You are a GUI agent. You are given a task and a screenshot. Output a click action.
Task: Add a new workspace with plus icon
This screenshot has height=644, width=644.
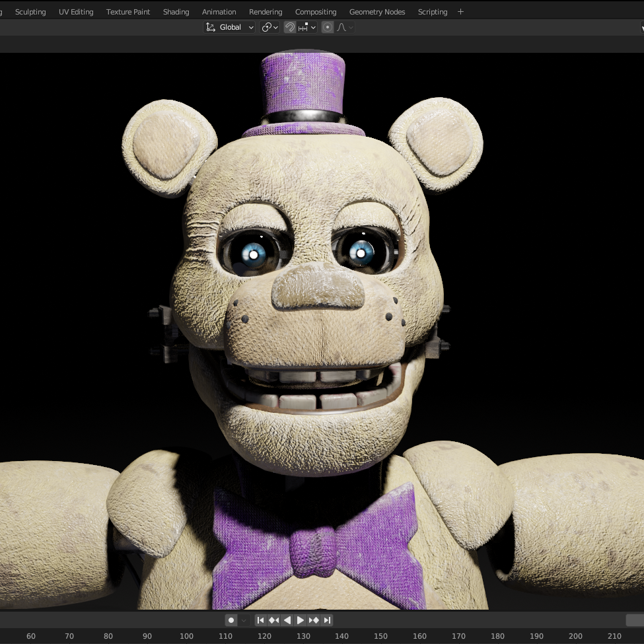(460, 11)
